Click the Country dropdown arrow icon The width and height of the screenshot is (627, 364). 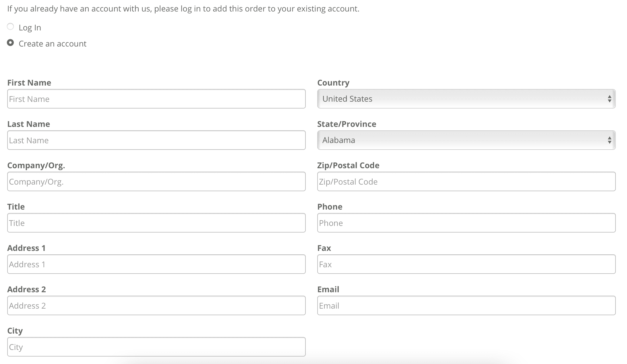pos(609,99)
